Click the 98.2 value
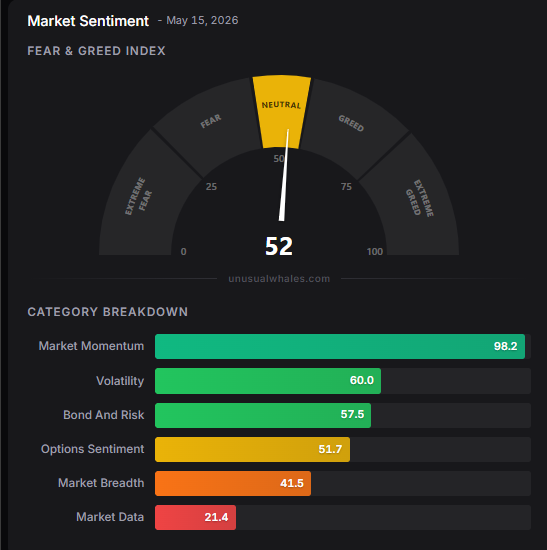Viewport: 547px width, 550px height. pyautogui.click(x=505, y=346)
